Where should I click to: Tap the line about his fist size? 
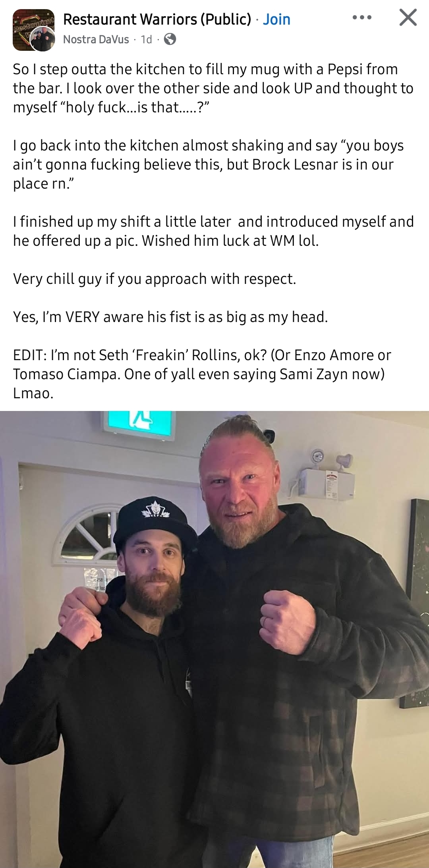pos(170,317)
